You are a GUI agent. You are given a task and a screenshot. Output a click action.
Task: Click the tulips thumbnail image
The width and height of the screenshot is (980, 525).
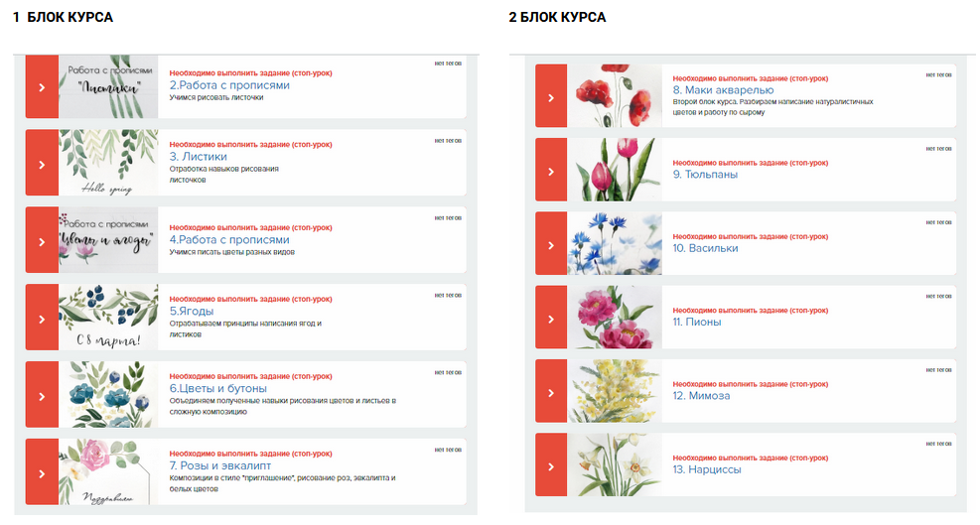[x=615, y=170]
